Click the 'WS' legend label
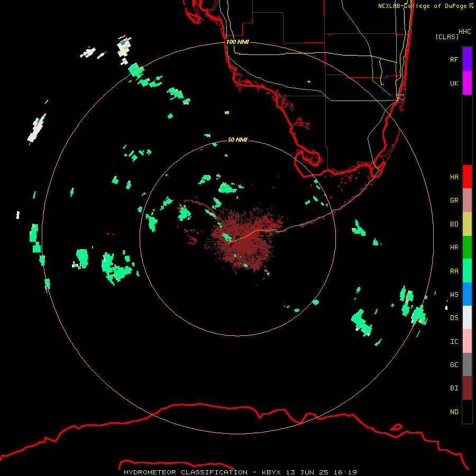Screen dimensions: 476x476 point(454,294)
